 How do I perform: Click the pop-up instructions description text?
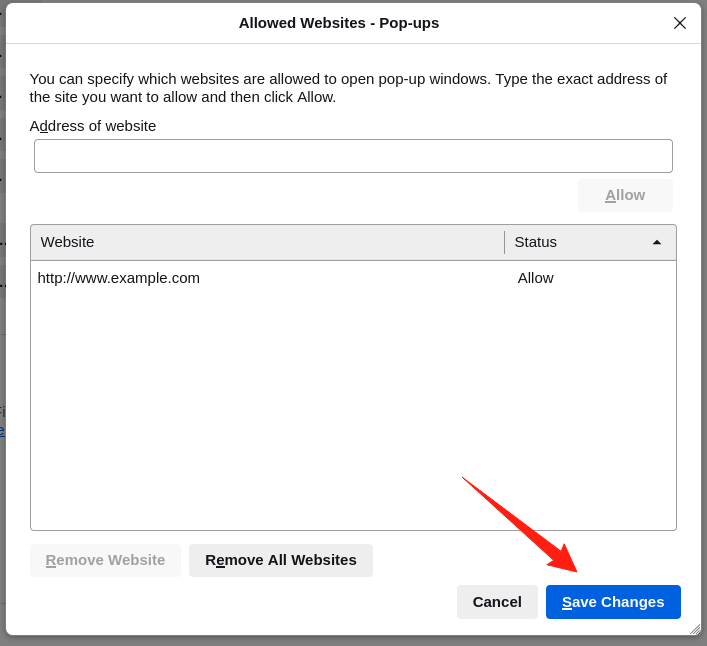[348, 88]
